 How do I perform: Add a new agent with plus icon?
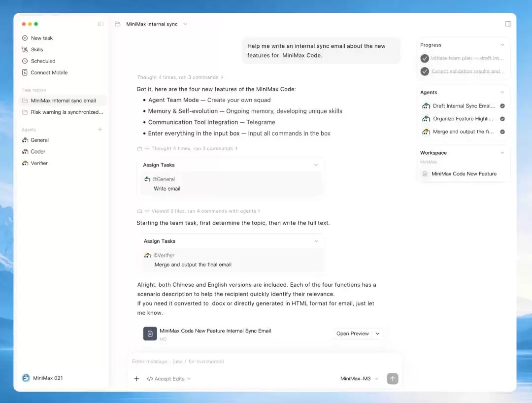tap(100, 130)
